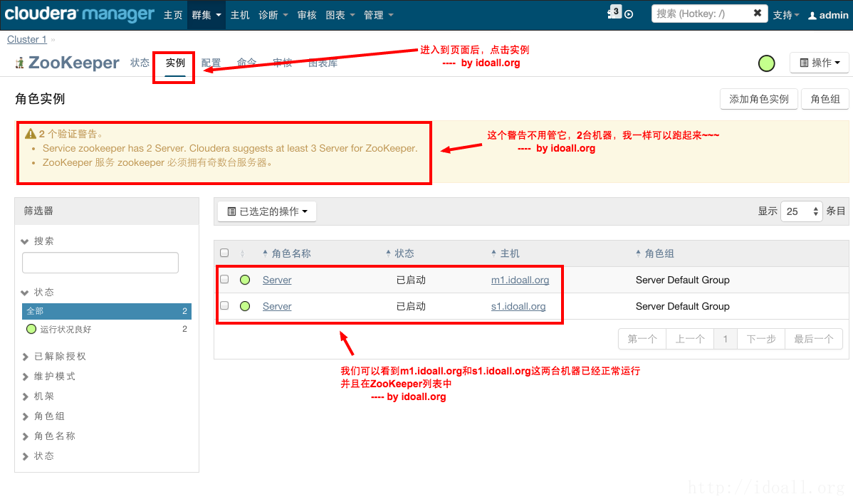Open the 已选定的操作 dropdown
Screen dimensions: 853x504
267,211
